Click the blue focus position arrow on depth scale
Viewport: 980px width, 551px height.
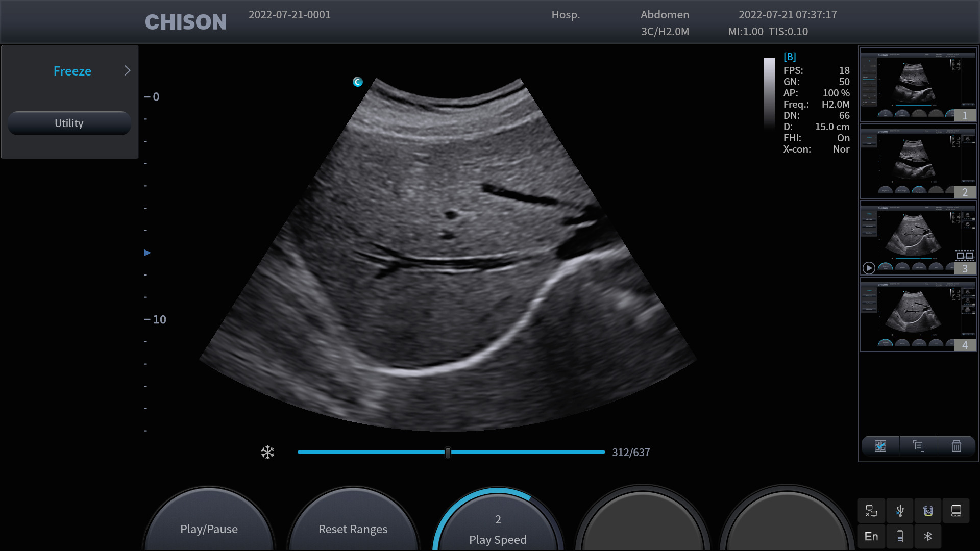[147, 253]
